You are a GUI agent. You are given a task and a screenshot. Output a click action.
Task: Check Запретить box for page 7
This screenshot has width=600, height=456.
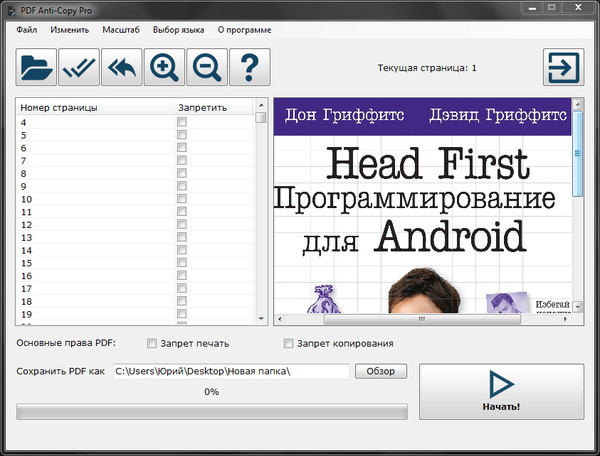(x=182, y=160)
